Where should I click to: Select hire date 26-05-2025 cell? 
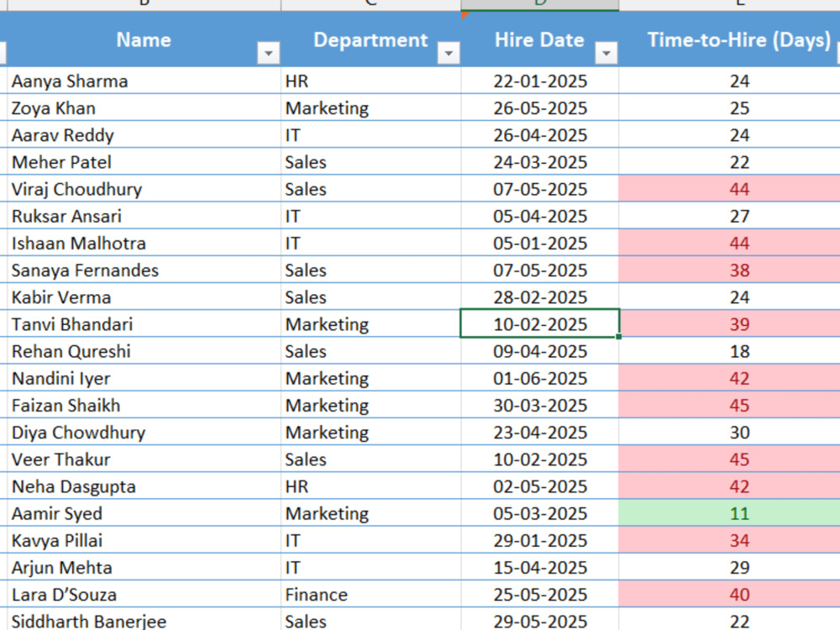tap(539, 108)
